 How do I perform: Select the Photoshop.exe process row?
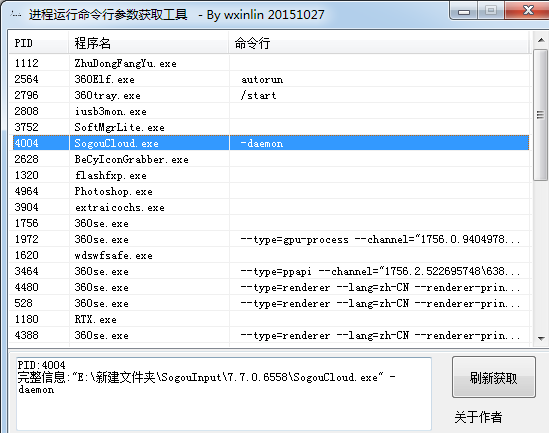(x=269, y=191)
